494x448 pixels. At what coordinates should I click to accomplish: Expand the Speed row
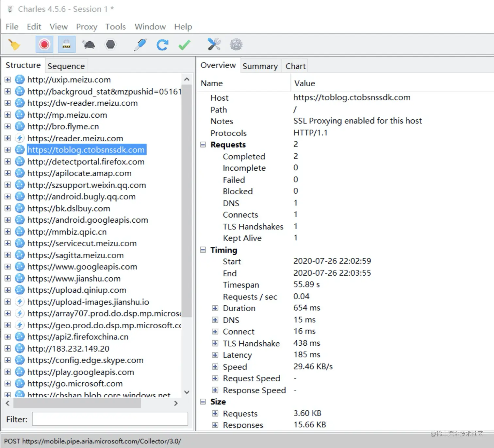click(215, 367)
